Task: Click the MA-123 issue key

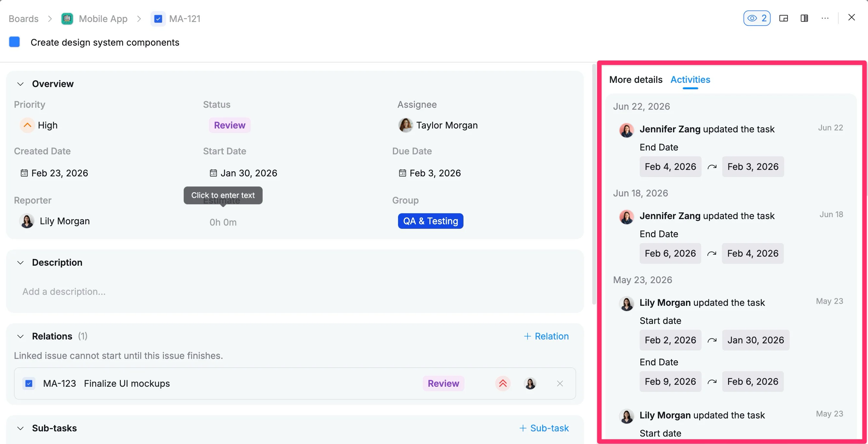Action: pos(60,383)
